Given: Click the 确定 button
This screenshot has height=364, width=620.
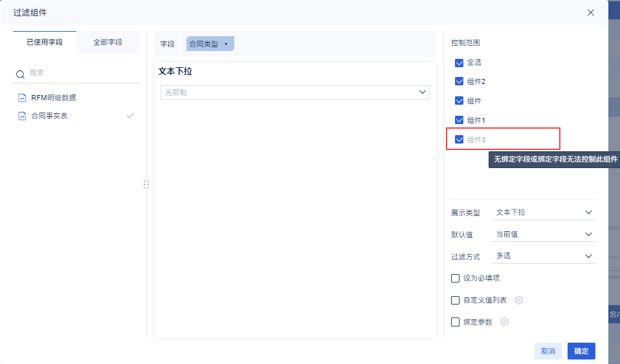Looking at the screenshot, I should (581, 351).
